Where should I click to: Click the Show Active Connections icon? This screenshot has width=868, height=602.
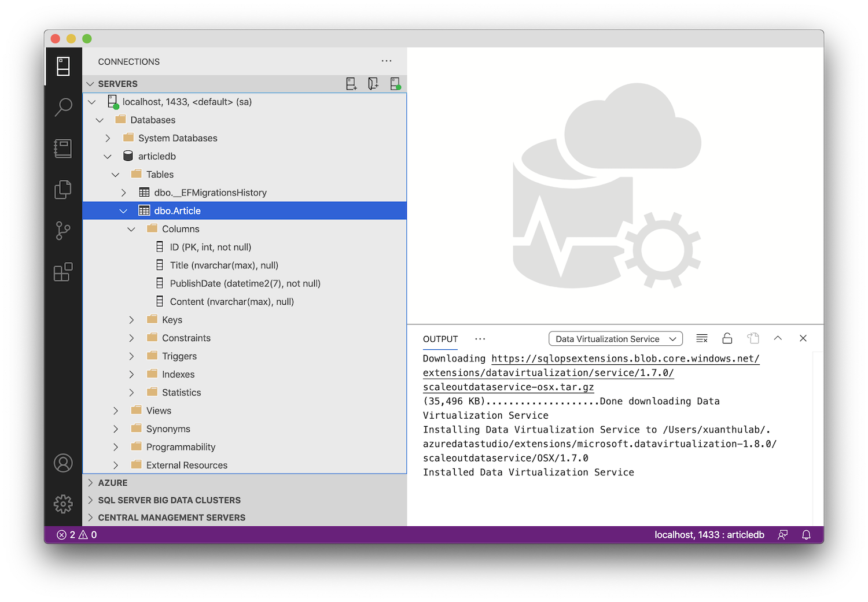tap(395, 84)
